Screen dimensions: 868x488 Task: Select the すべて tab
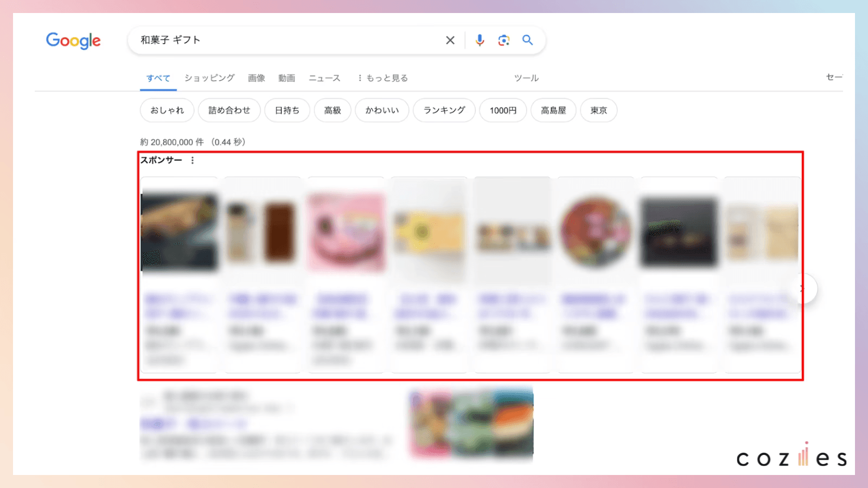point(158,78)
